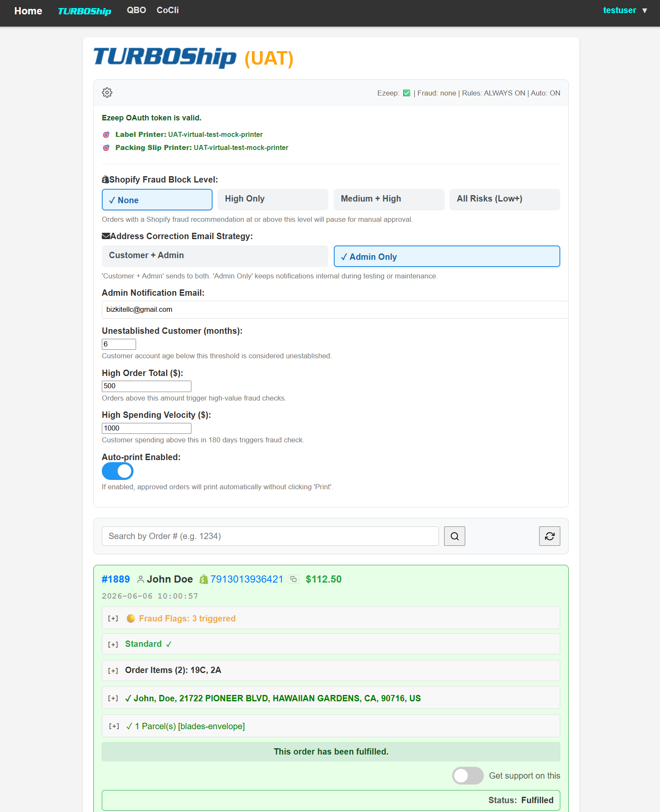
Task: Open order #1889 link
Action: [116, 579]
